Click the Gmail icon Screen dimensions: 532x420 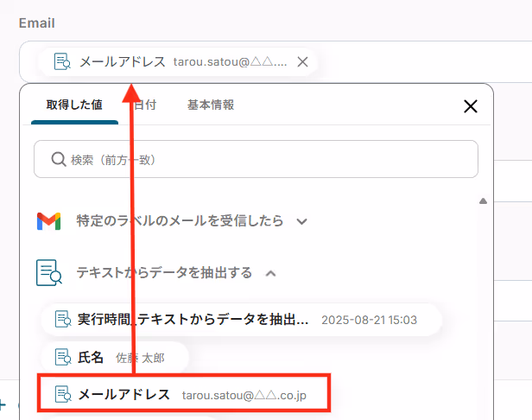click(49, 221)
